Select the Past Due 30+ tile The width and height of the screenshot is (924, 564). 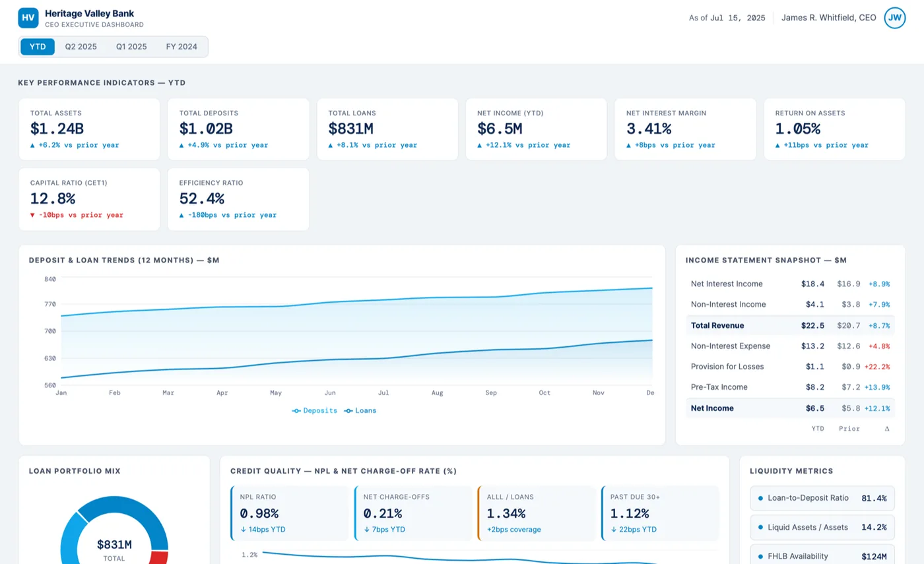(660, 513)
